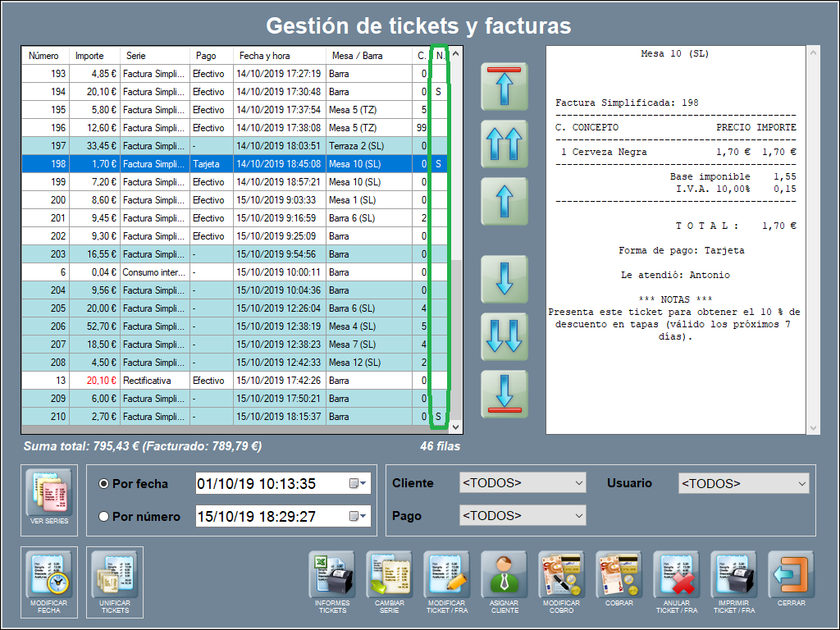Open Modificar Cobro
840x630 pixels.
point(562,574)
